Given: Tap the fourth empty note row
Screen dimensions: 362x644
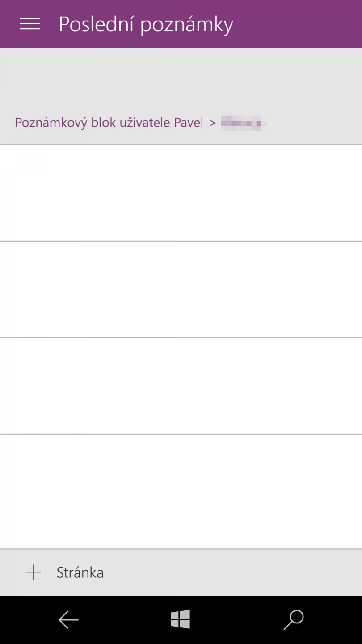Looking at the screenshot, I should pos(181,491).
